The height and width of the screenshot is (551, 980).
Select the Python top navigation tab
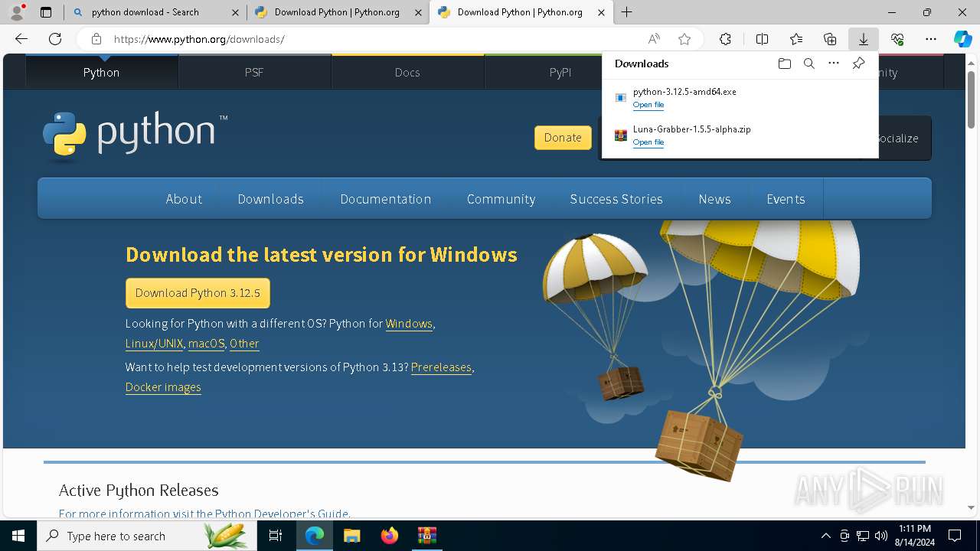102,72
